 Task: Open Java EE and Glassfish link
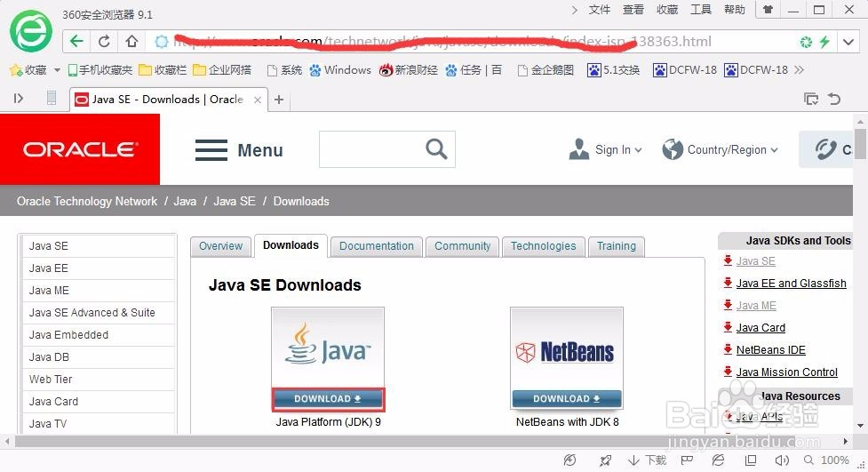tap(791, 283)
